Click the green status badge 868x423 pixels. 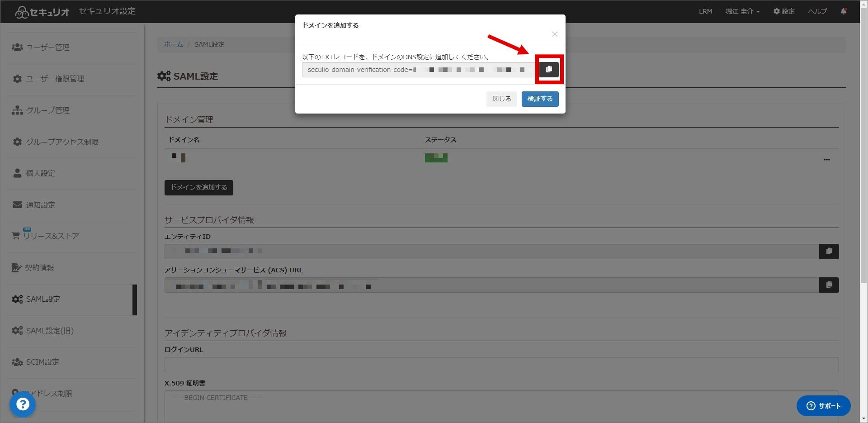(436, 158)
